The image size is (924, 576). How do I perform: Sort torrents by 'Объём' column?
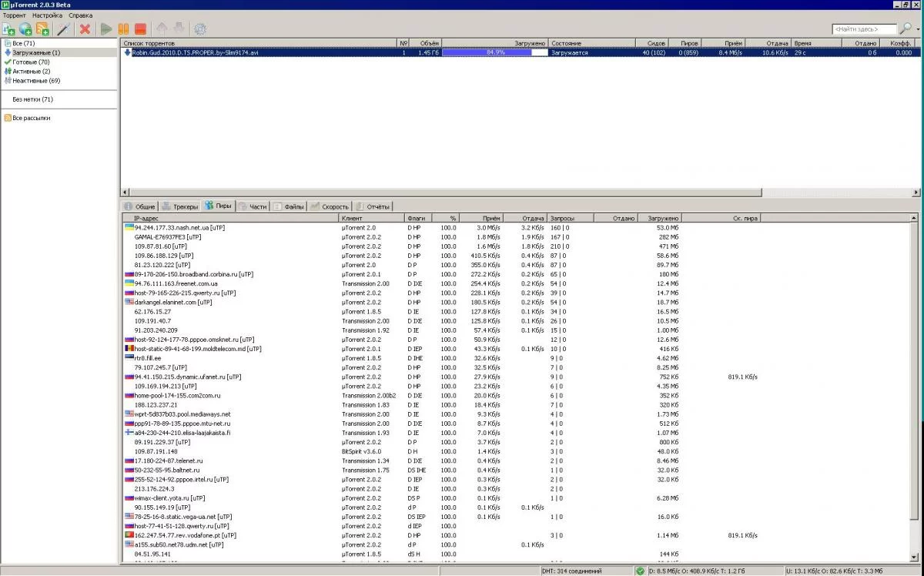click(426, 43)
